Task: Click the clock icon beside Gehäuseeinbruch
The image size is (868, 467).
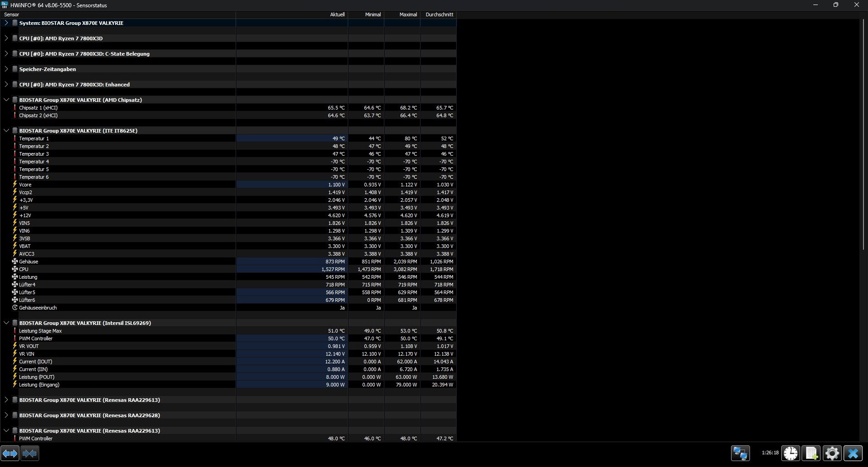Action: tap(15, 308)
